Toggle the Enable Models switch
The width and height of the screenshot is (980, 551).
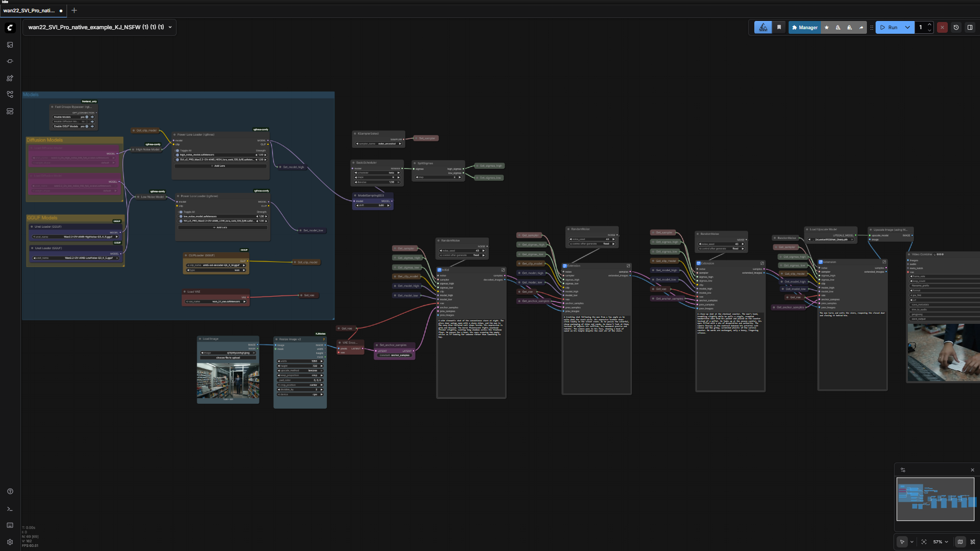87,117
